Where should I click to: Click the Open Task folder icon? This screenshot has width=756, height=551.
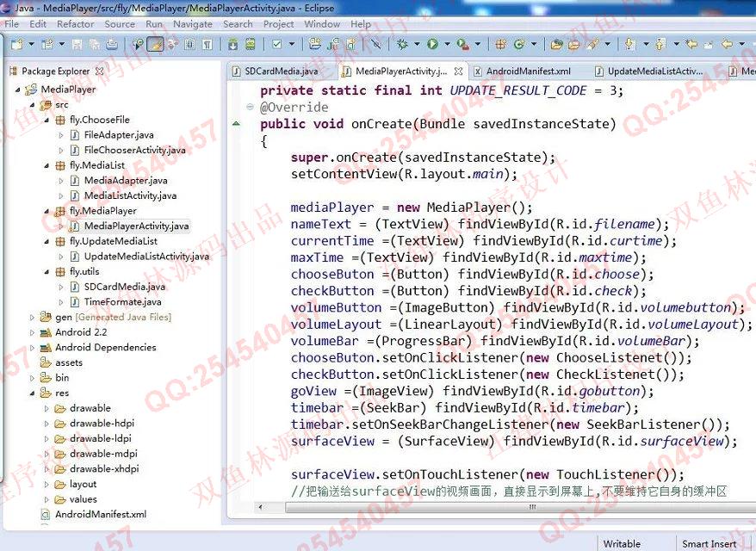573,45
